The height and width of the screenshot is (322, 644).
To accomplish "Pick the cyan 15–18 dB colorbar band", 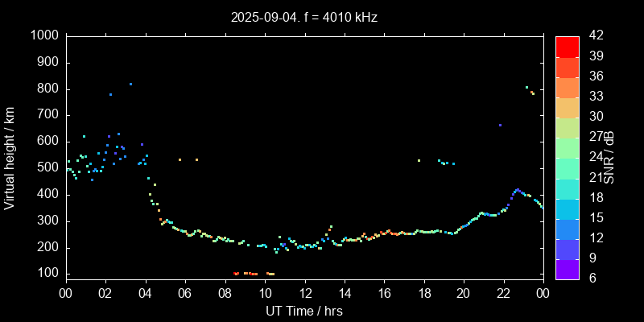I will [567, 208].
